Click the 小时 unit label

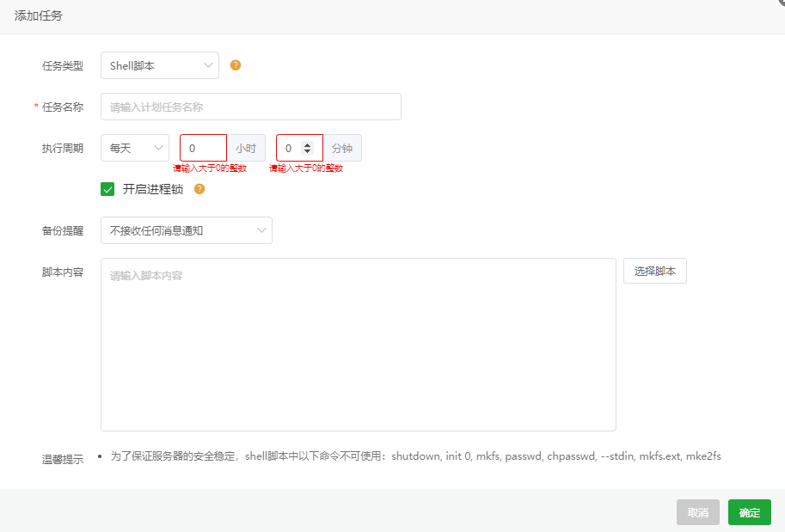[246, 148]
